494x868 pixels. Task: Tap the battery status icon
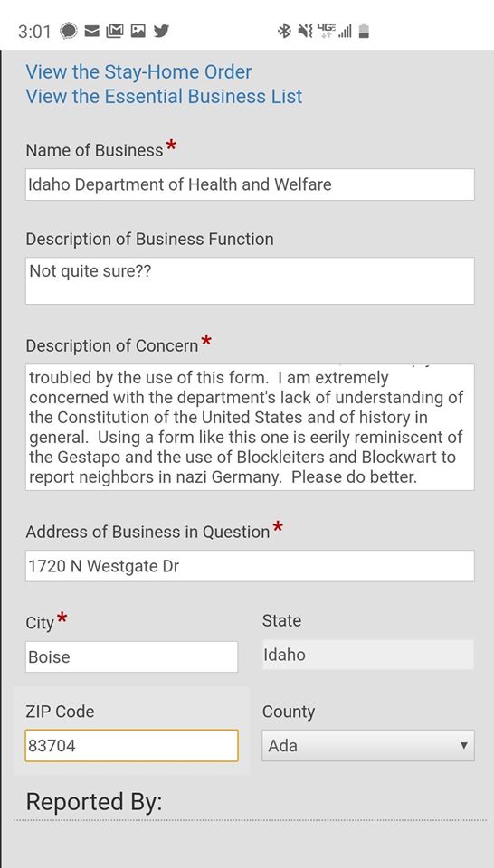(364, 31)
